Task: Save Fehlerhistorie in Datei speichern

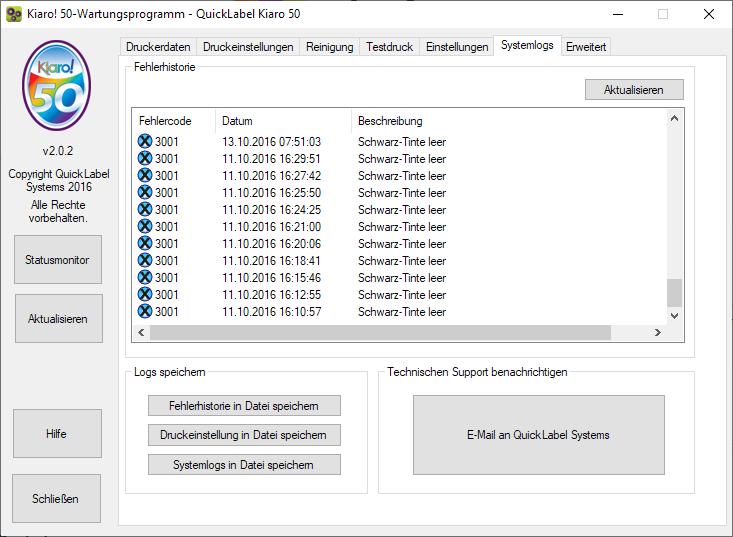Action: (244, 406)
